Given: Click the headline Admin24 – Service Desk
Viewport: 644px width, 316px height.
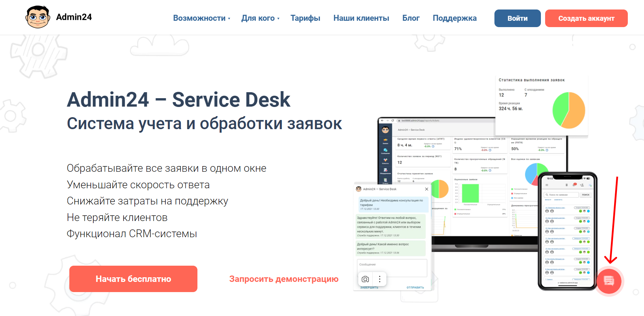Looking at the screenshot, I should [178, 100].
